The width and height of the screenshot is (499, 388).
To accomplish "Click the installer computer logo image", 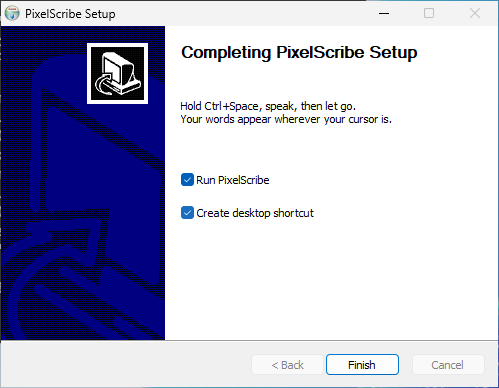I will pyautogui.click(x=117, y=73).
